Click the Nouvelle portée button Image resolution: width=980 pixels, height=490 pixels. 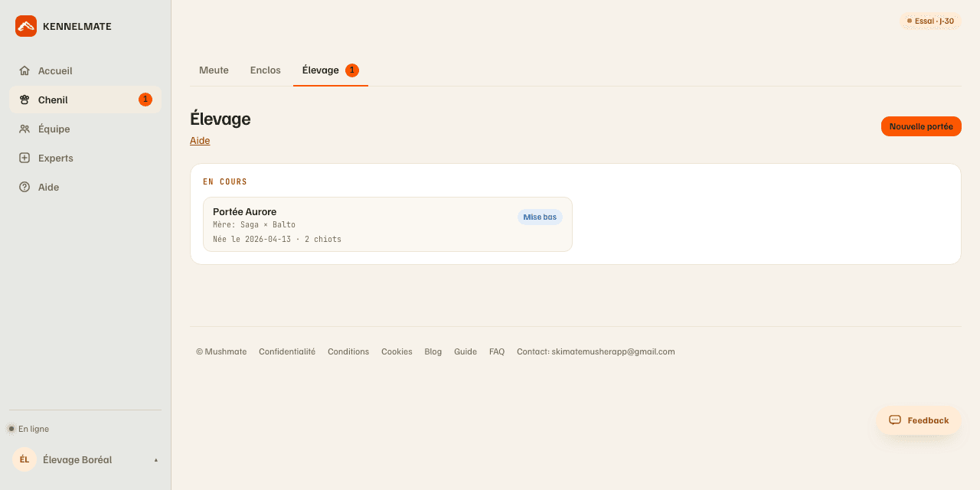[921, 126]
